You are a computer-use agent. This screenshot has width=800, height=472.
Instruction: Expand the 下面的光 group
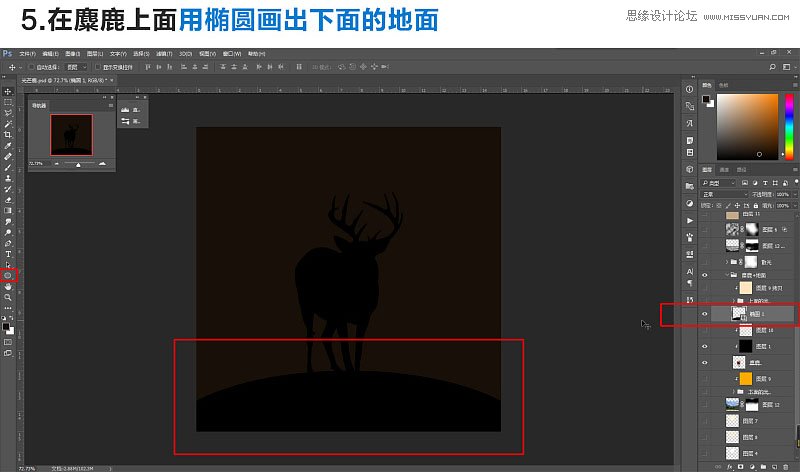734,391
